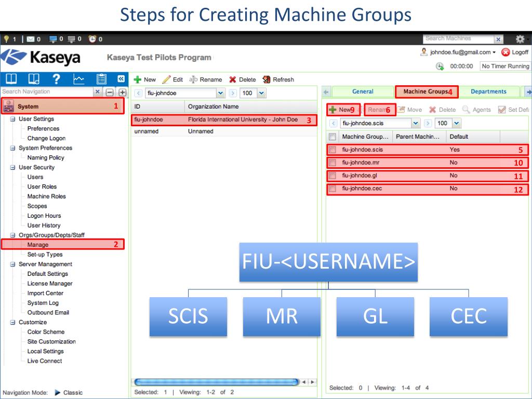Viewport: 532px width, 399px height.
Task: Open the fiu-johndoe organization dropdown
Action: (x=220, y=94)
